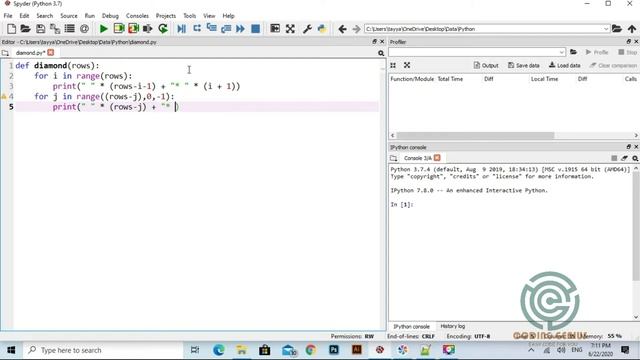Switch to History log tab

click(x=453, y=326)
